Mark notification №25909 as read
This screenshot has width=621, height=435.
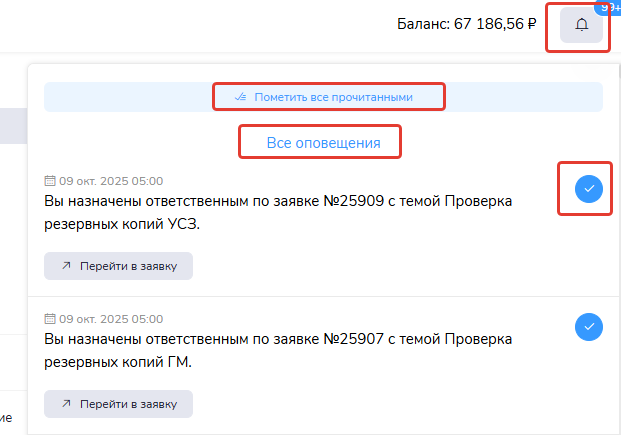click(x=589, y=188)
